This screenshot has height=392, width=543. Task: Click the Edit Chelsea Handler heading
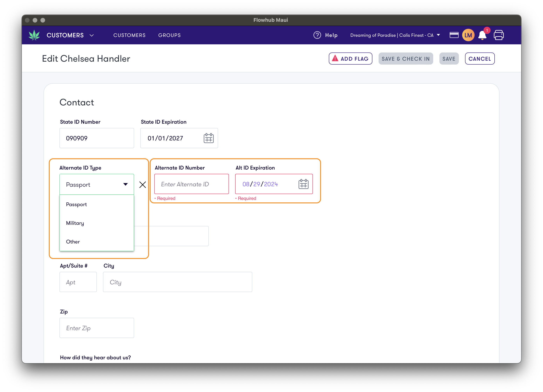86,59
